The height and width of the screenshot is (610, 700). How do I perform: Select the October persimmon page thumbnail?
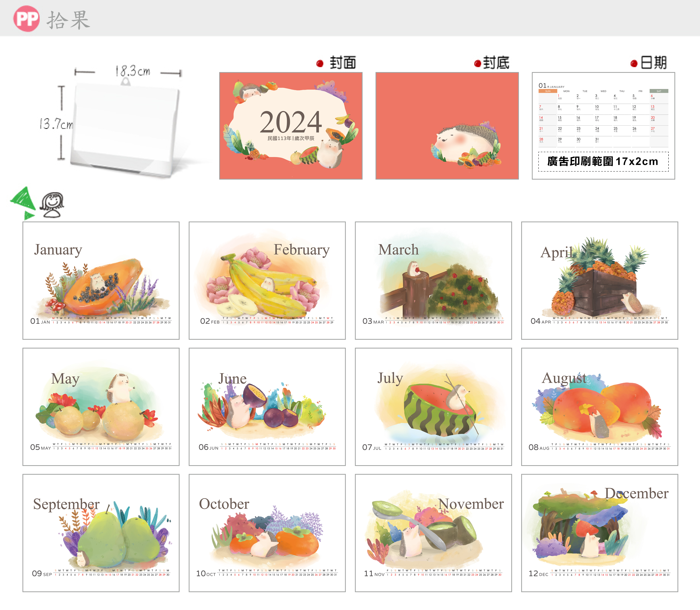click(x=267, y=533)
